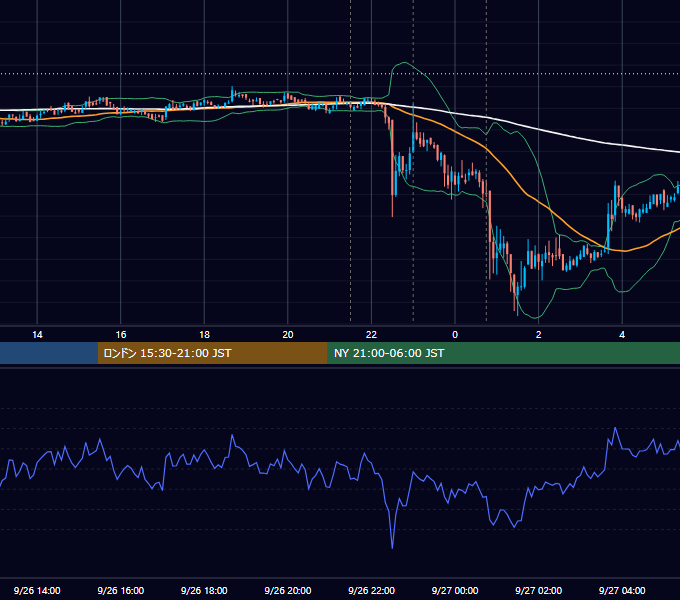The height and width of the screenshot is (600, 680).
Task: Click the 2 hour label on price chart axis
Action: (x=539, y=335)
